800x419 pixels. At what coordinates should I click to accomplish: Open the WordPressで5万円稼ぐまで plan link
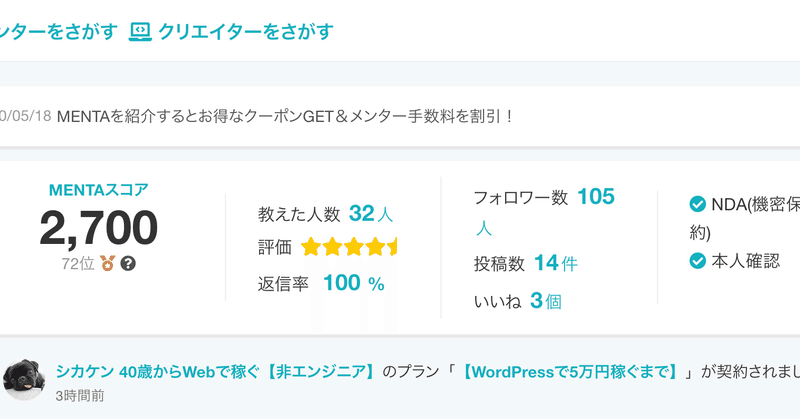[x=569, y=372]
